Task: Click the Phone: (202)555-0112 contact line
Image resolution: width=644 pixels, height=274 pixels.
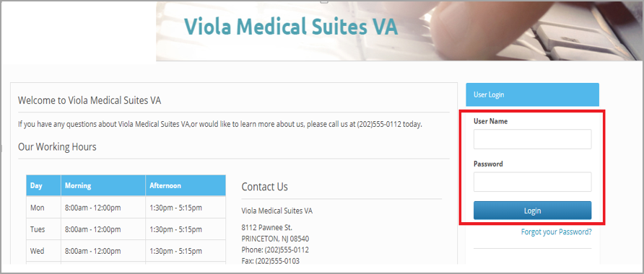Action: 275,249
